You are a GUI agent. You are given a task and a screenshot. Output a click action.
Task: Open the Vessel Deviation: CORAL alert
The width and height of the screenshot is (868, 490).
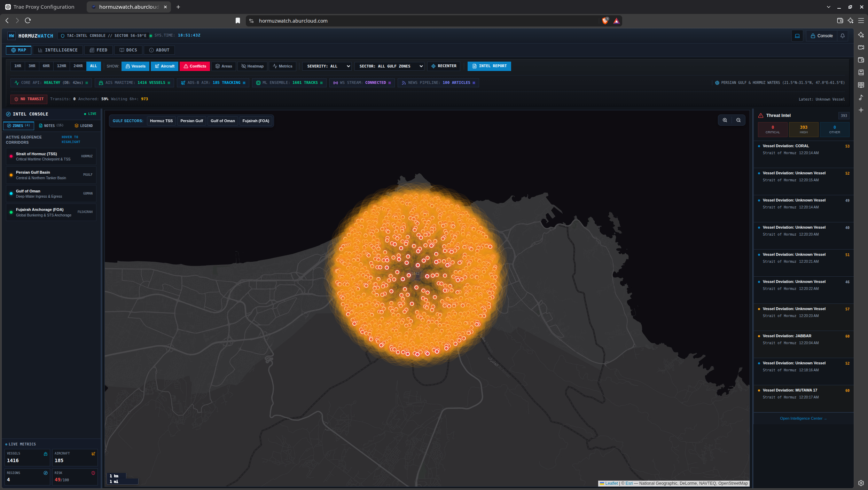click(x=804, y=154)
